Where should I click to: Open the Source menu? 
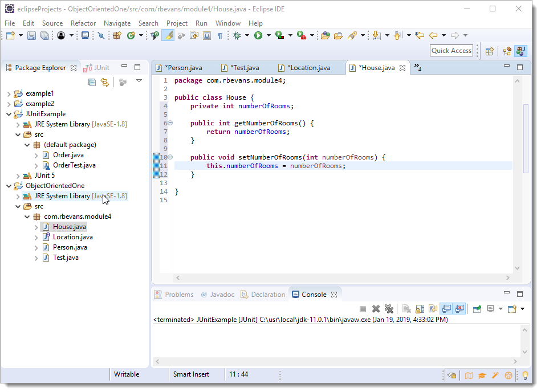pyautogui.click(x=52, y=23)
